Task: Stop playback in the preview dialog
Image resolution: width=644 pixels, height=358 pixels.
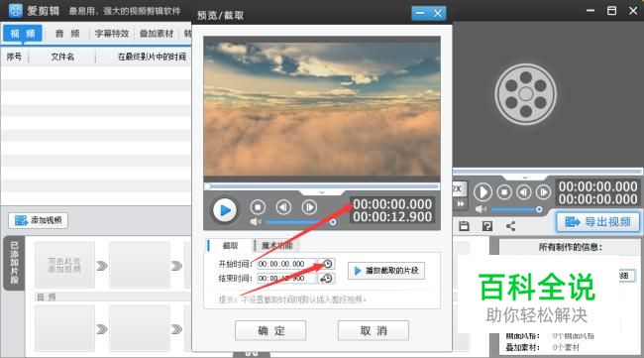Action: coord(258,207)
